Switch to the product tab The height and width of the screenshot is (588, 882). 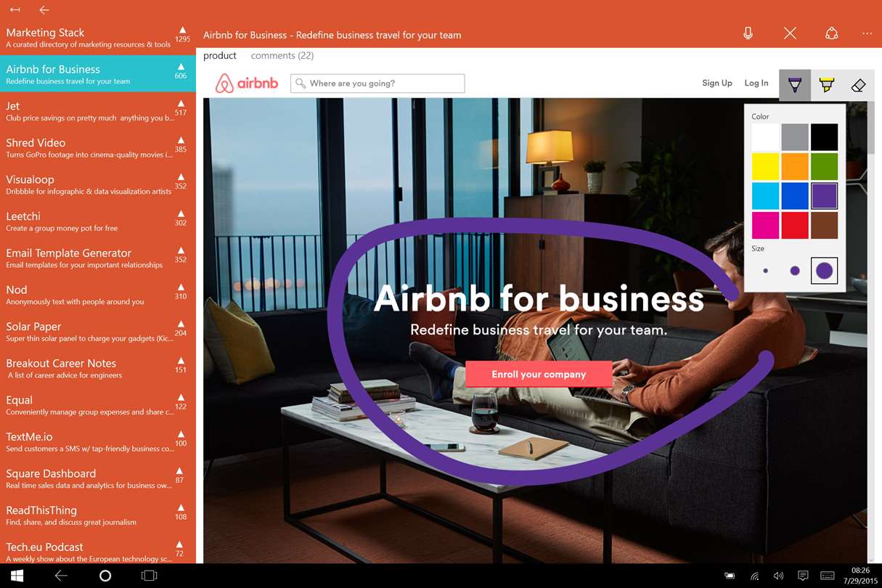coord(220,56)
